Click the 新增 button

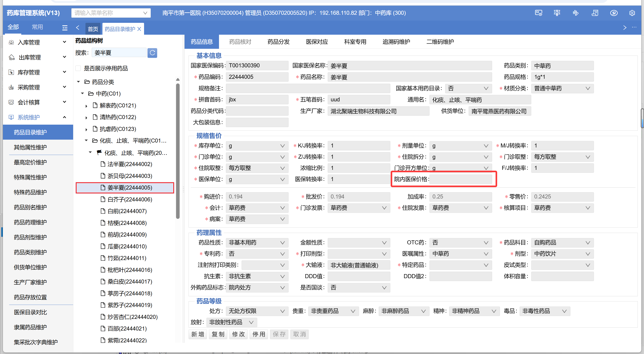198,334
